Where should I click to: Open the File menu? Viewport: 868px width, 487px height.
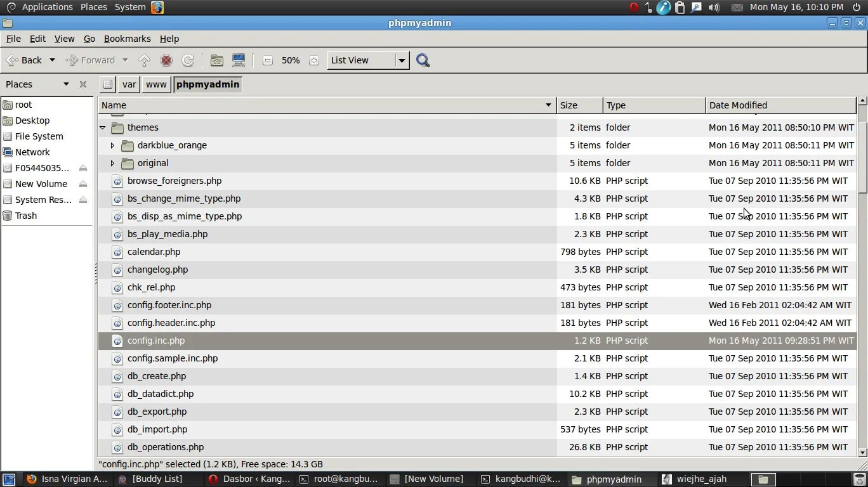[x=13, y=39]
